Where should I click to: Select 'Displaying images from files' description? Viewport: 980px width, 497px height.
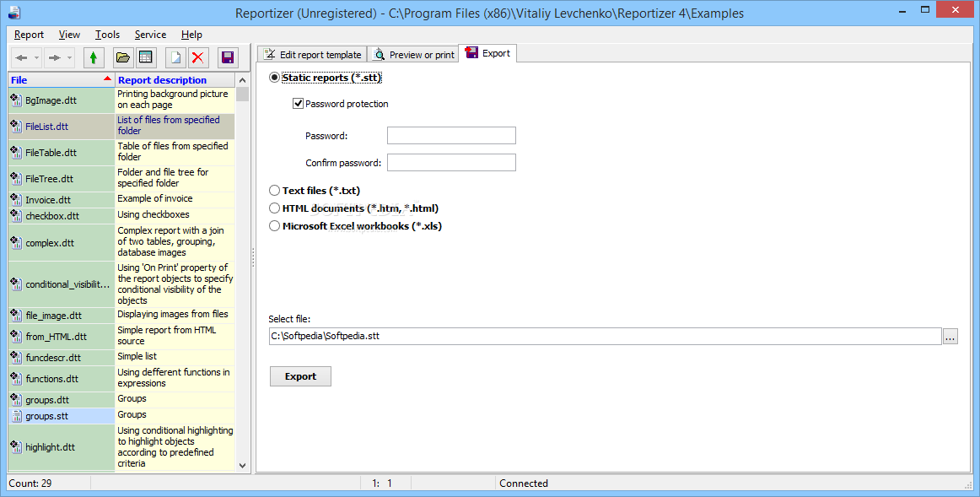(175, 315)
